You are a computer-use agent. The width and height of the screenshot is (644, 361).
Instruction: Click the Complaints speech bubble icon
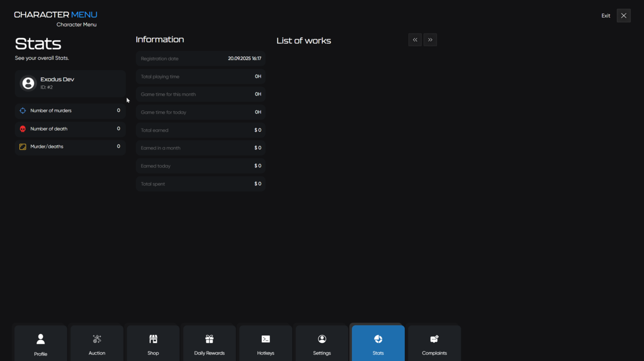435,339
